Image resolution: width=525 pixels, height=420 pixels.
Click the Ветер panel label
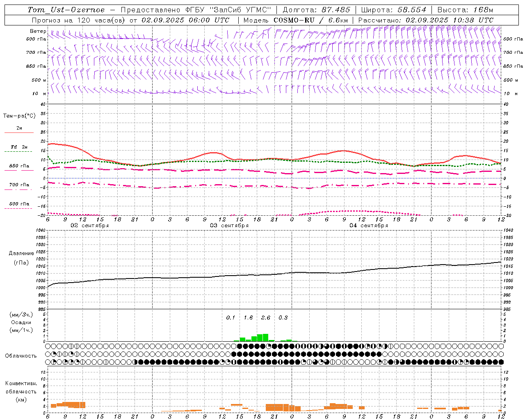38,31
